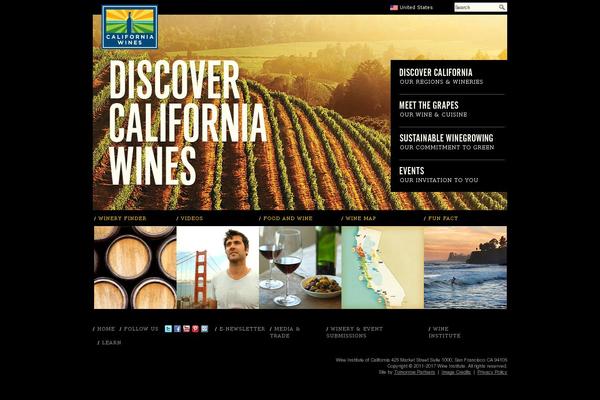Screen dimensions: 600x400
Task: Click the California Wines logo
Action: pyautogui.click(x=130, y=27)
